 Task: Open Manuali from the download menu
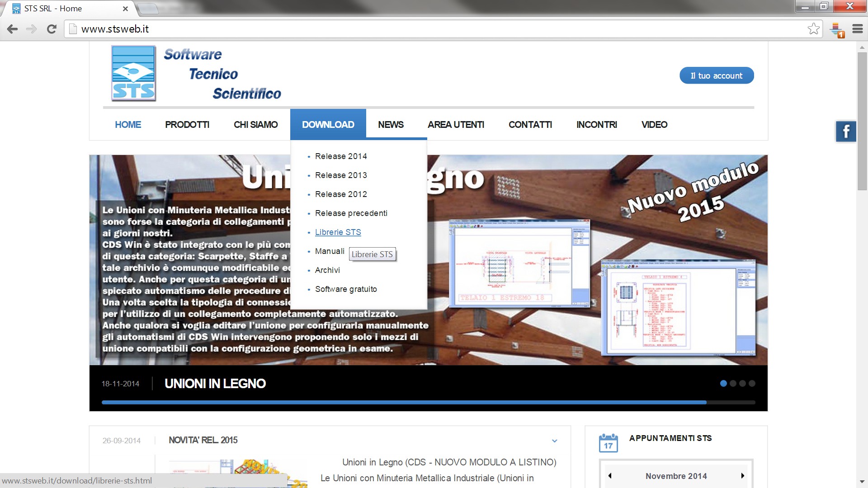pyautogui.click(x=330, y=251)
